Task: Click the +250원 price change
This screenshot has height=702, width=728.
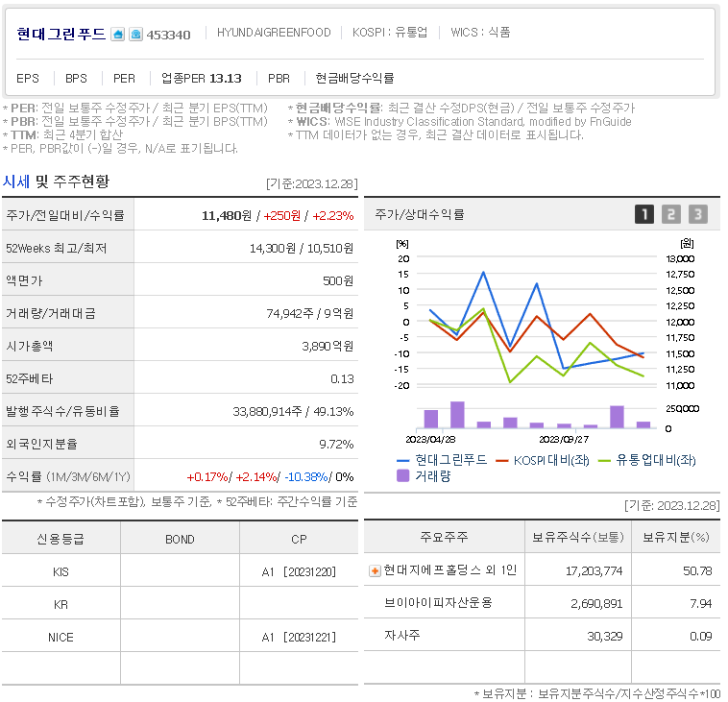Action: pos(281,216)
